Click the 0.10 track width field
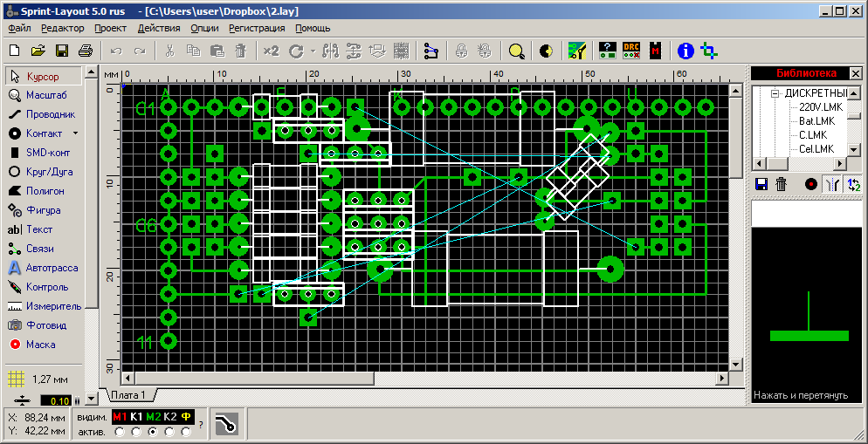The height and width of the screenshot is (444, 868). (56, 401)
